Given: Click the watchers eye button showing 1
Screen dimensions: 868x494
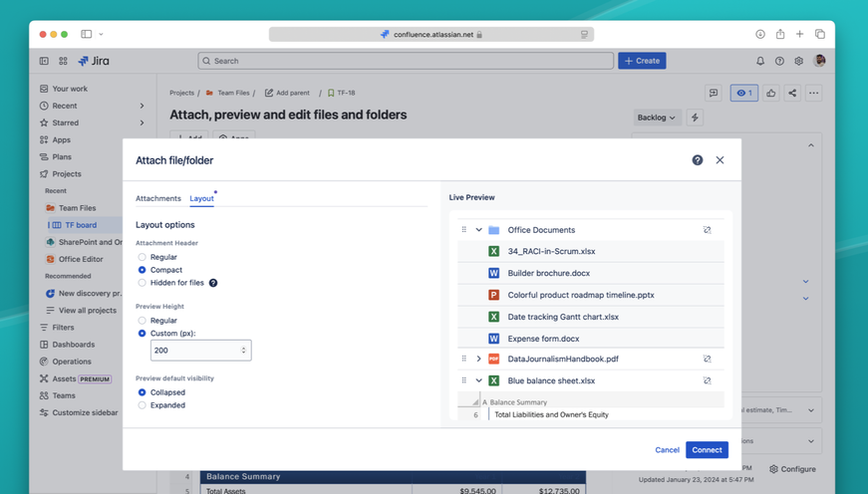Looking at the screenshot, I should [x=744, y=93].
